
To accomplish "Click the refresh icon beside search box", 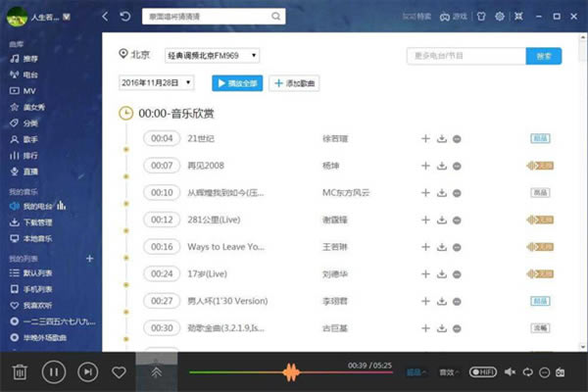I will tap(125, 17).
